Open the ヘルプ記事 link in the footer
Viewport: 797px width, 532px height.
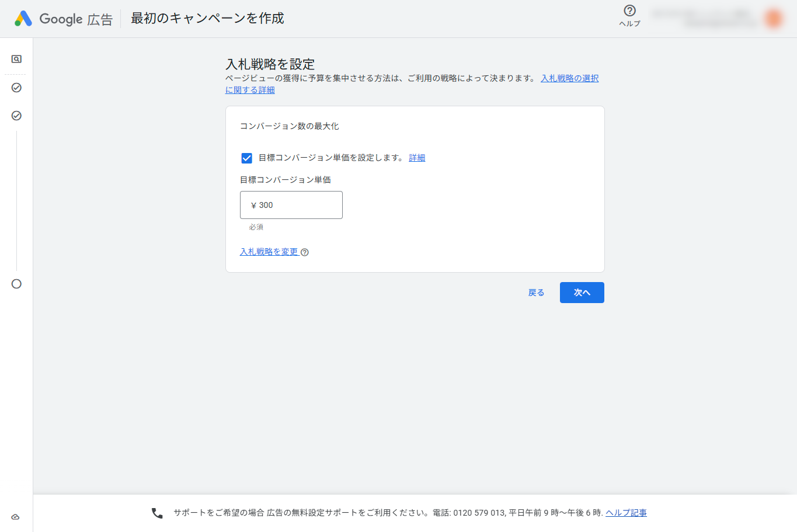pos(625,512)
